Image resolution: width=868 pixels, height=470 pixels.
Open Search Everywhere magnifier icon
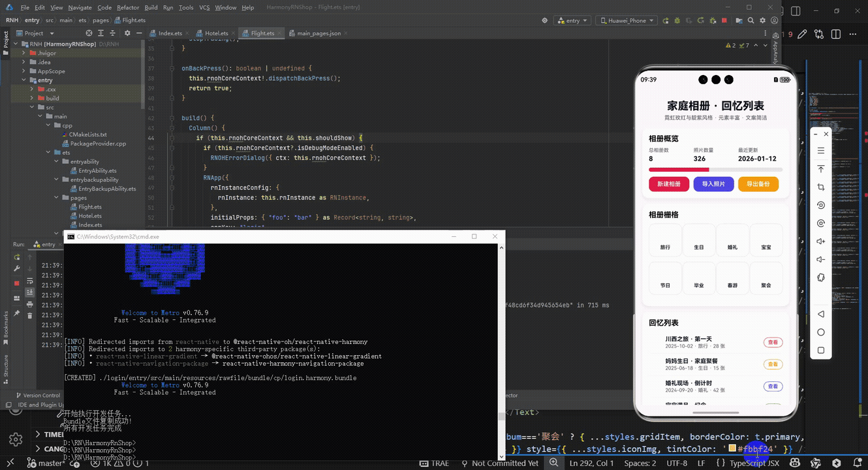coord(750,20)
